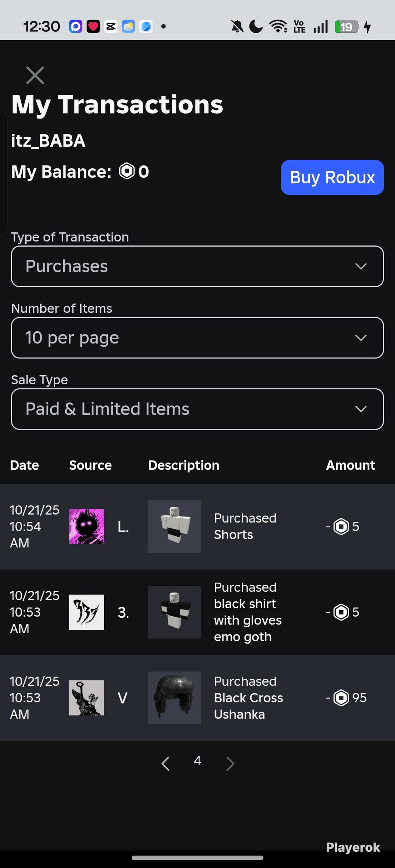View the Shorts item thumbnail
The width and height of the screenshot is (395, 868).
pyautogui.click(x=174, y=526)
